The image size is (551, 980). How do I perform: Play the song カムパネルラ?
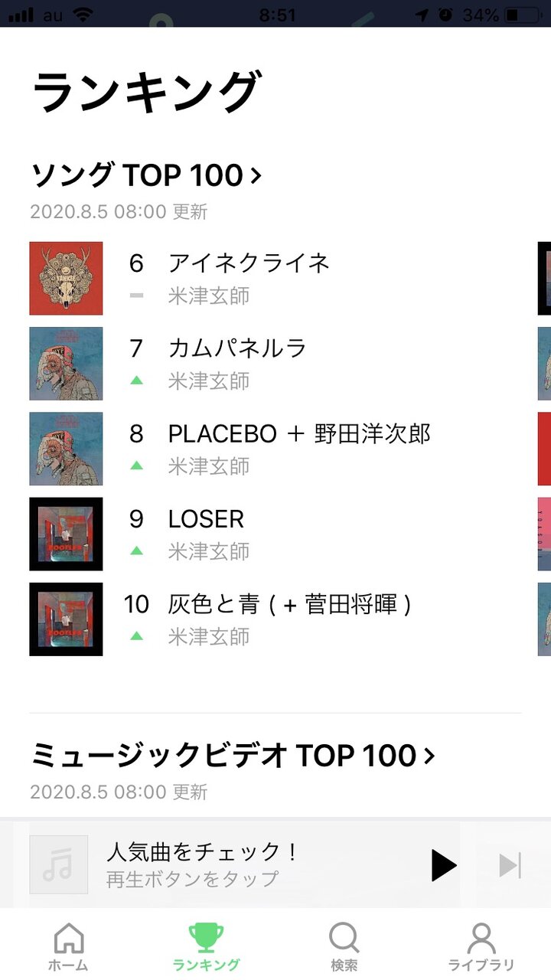[x=237, y=348]
